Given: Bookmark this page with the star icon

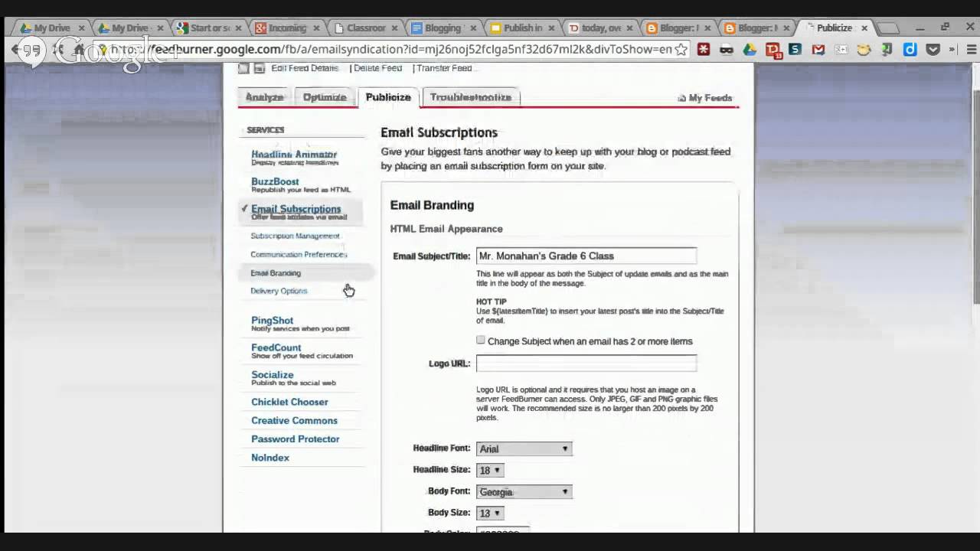Looking at the screenshot, I should tap(681, 50).
